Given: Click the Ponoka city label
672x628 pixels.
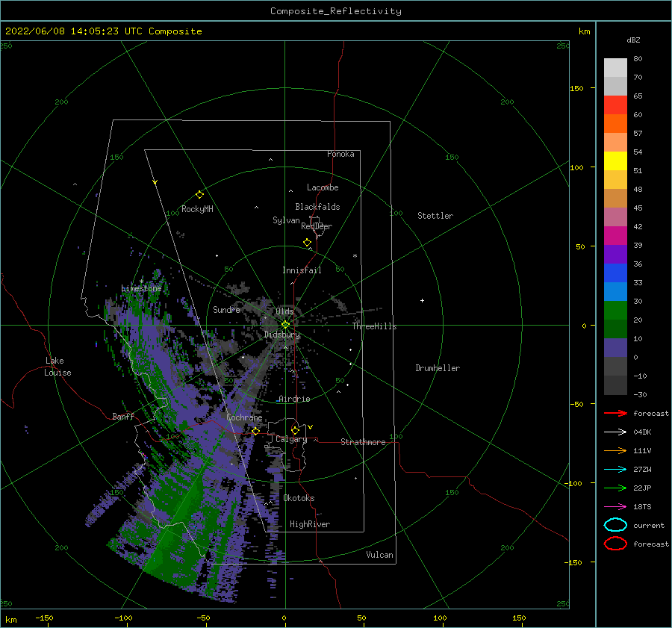Looking at the screenshot, I should [340, 154].
